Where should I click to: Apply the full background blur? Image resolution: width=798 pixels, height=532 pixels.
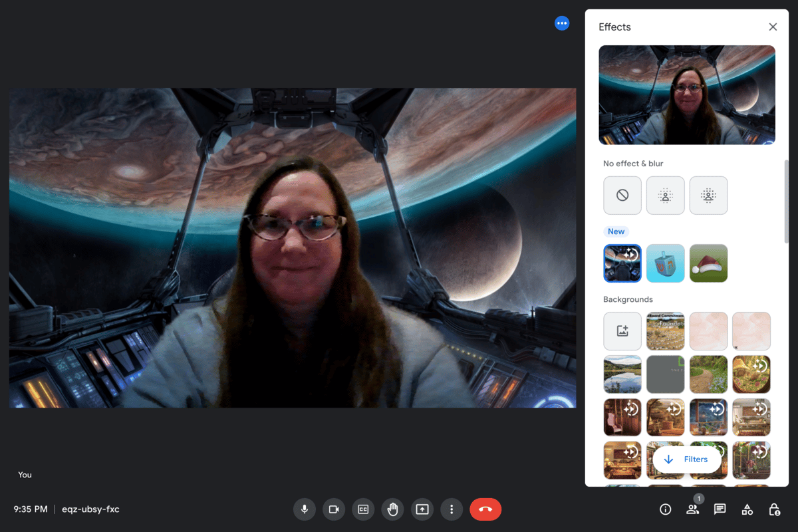709,196
